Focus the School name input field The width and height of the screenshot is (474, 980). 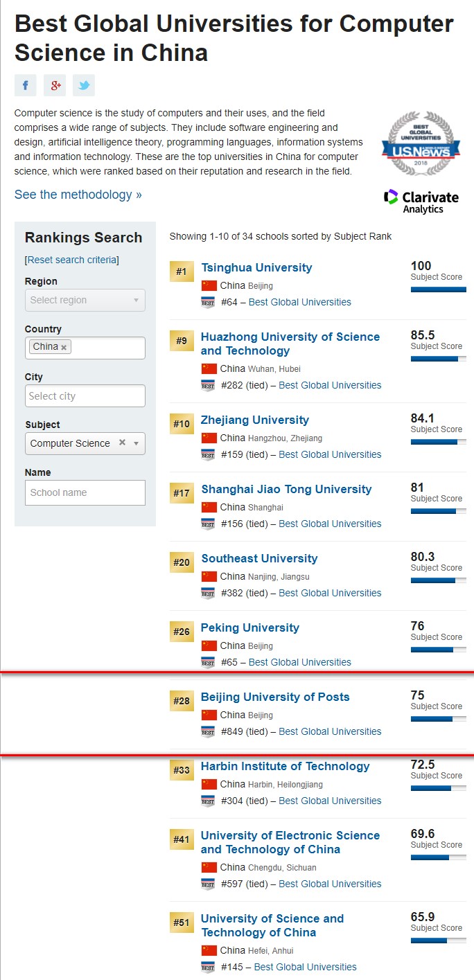point(85,492)
